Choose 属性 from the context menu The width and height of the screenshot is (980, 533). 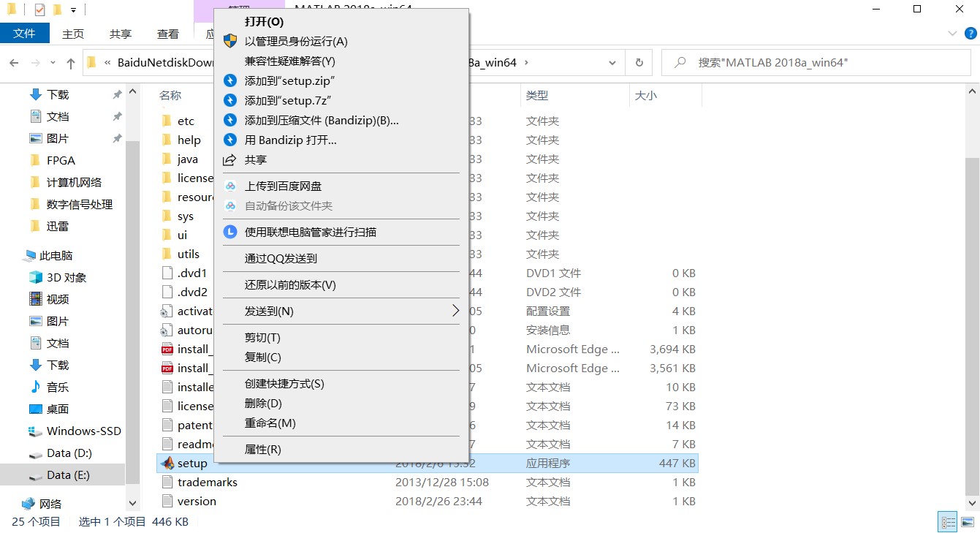[264, 449]
